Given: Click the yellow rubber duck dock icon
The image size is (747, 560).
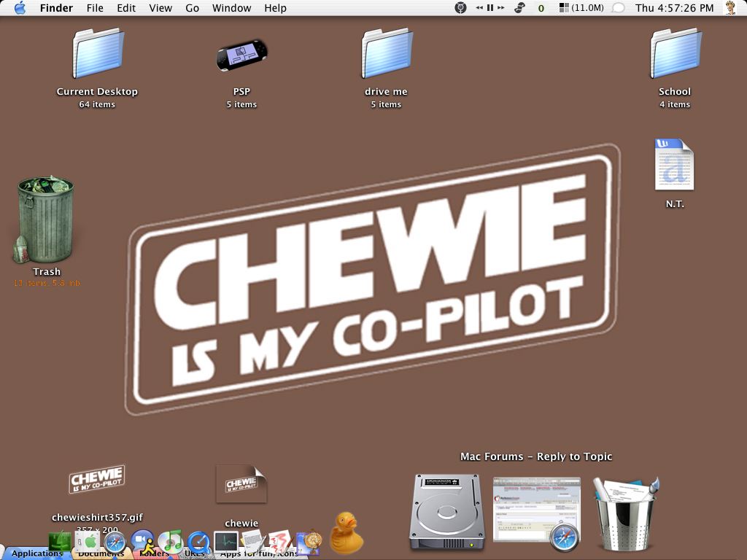Looking at the screenshot, I should [x=347, y=532].
